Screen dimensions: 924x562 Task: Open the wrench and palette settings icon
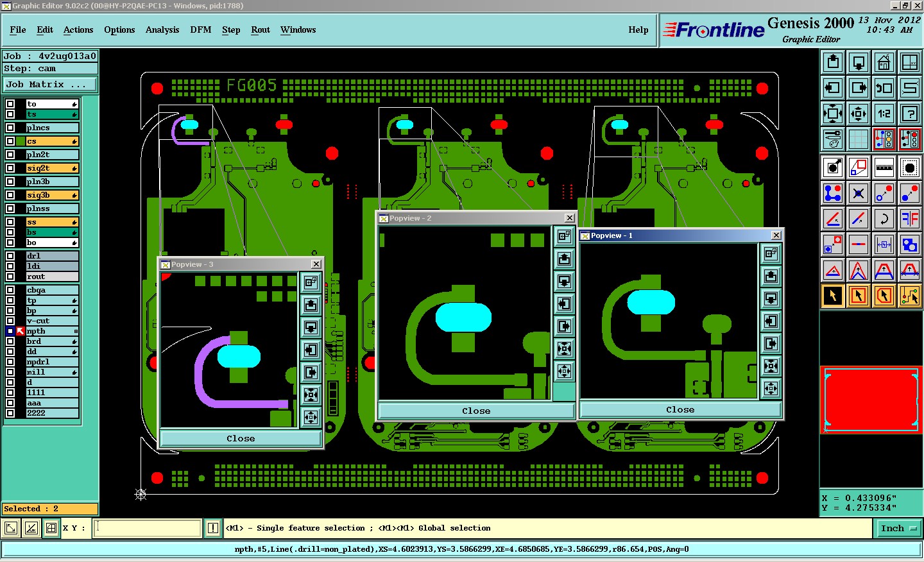tap(833, 139)
